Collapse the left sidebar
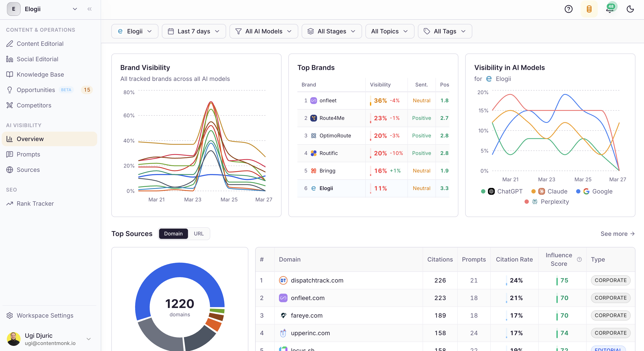 point(89,9)
